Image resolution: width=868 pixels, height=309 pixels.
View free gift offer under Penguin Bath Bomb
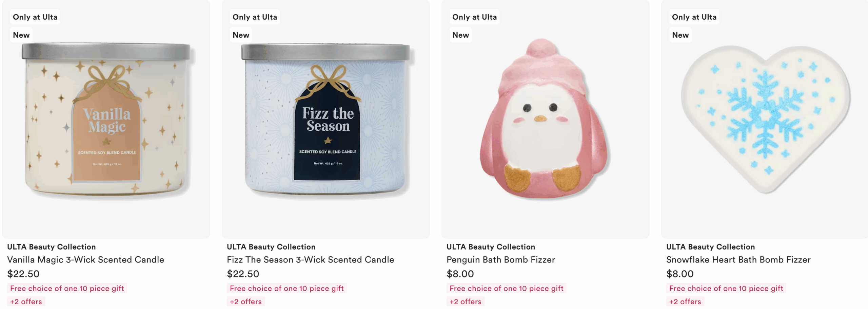pyautogui.click(x=507, y=288)
